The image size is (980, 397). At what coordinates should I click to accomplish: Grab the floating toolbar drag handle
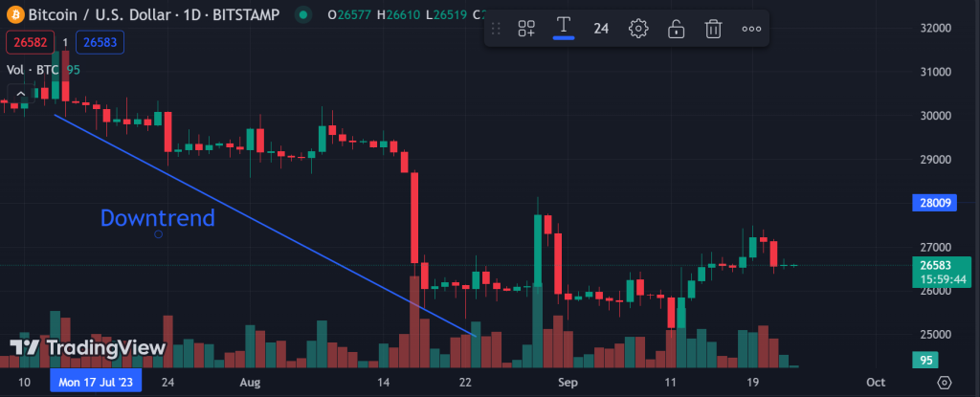point(497,28)
